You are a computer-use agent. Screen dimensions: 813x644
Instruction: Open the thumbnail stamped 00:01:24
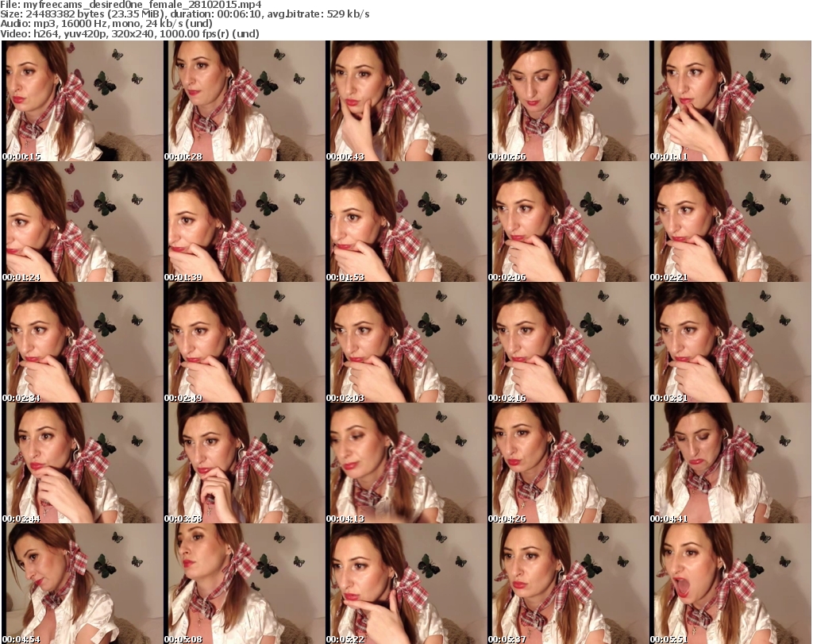[x=82, y=222]
